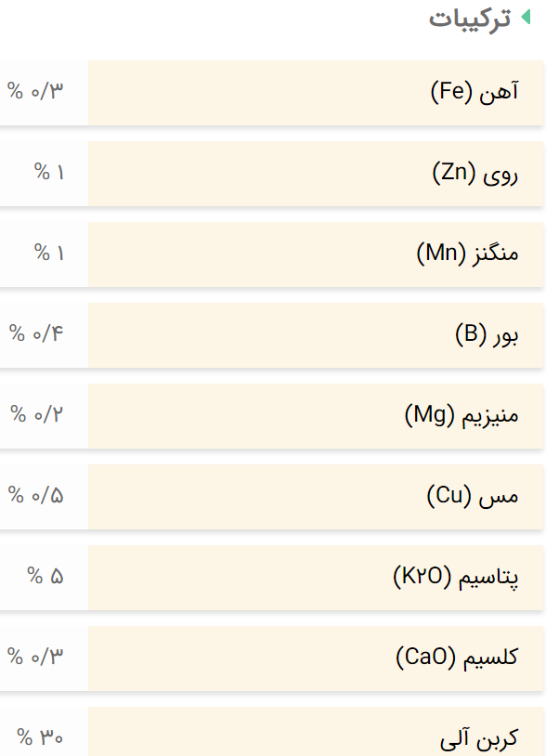The width and height of the screenshot is (559, 756).
Task: Click the ۰/۴ % value for boron
Action: (36, 333)
